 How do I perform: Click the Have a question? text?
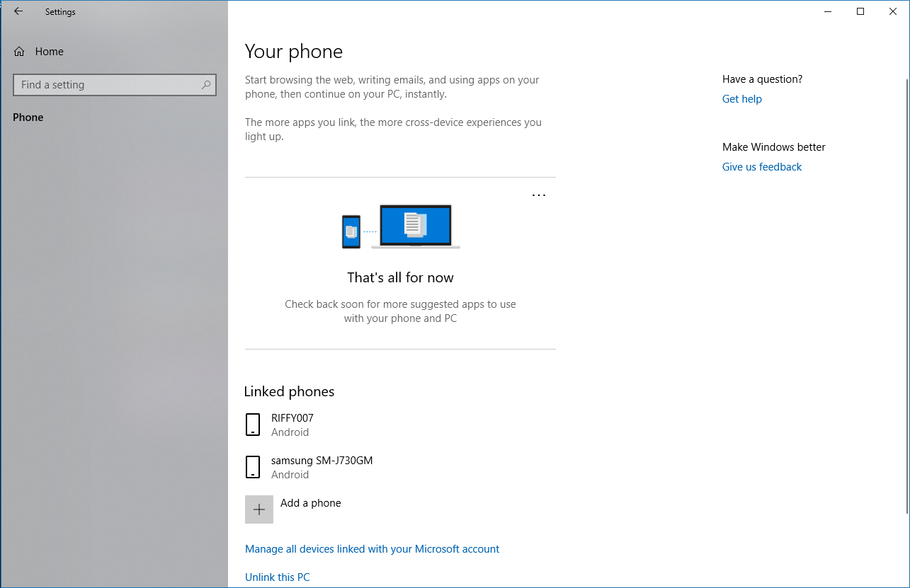point(763,79)
